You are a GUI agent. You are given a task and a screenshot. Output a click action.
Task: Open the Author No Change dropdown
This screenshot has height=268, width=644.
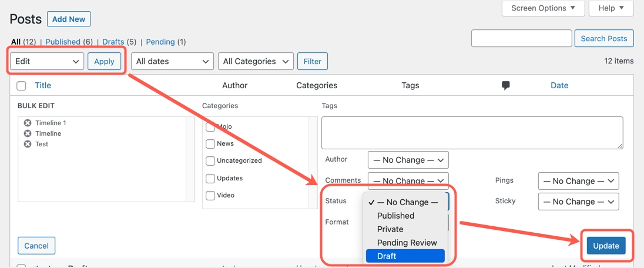[408, 160]
